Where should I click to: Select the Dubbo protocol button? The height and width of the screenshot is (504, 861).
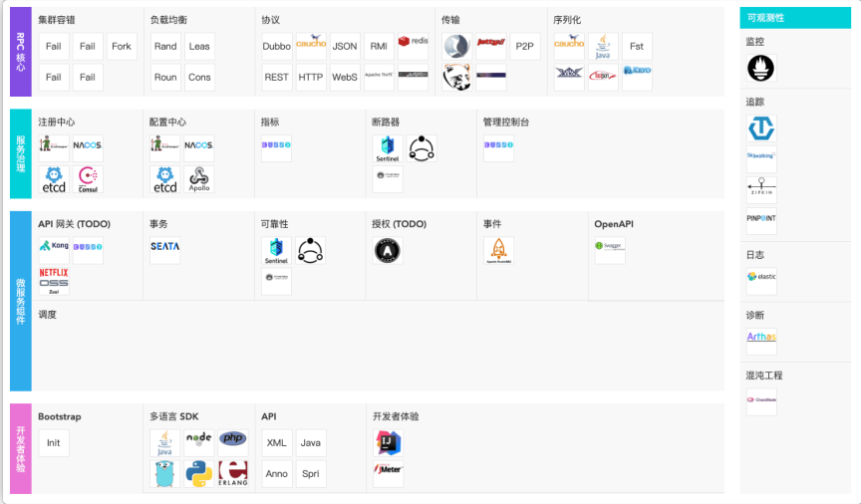pos(277,47)
